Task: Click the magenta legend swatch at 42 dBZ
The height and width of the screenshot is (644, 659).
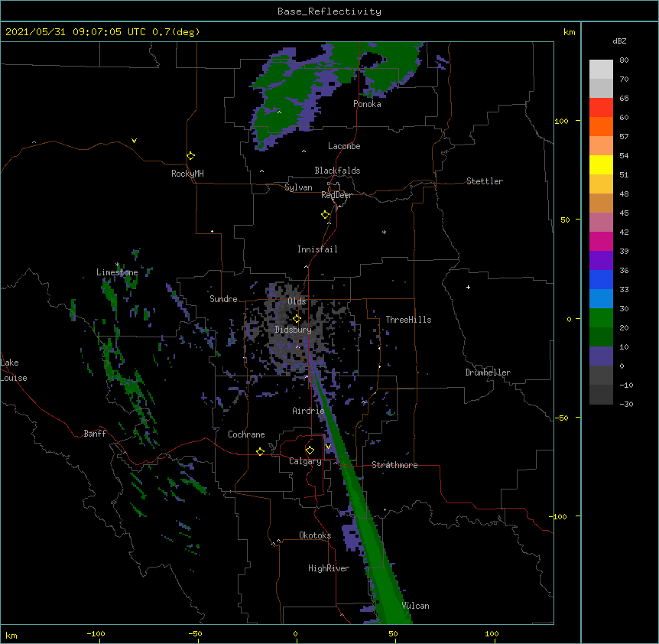Action: [x=601, y=241]
